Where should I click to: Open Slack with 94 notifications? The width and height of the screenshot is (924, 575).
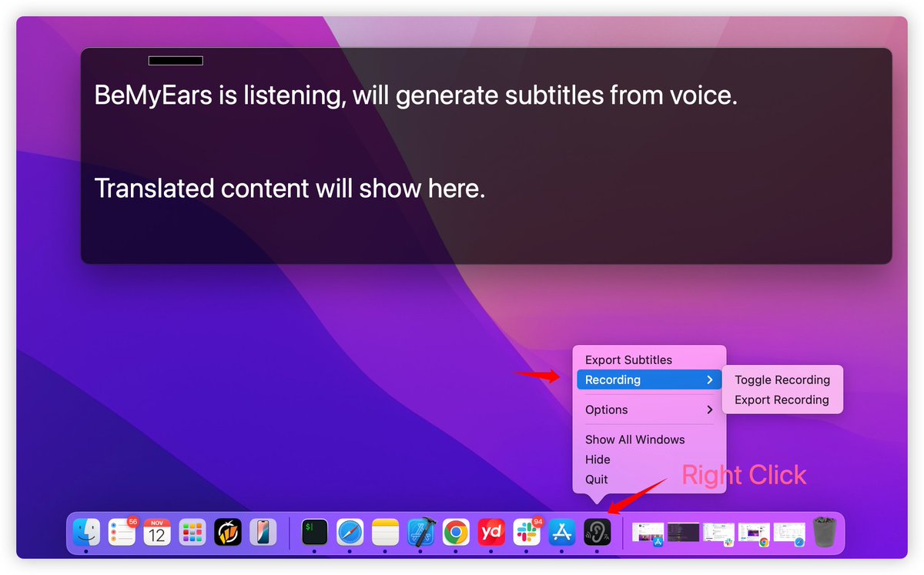click(527, 532)
